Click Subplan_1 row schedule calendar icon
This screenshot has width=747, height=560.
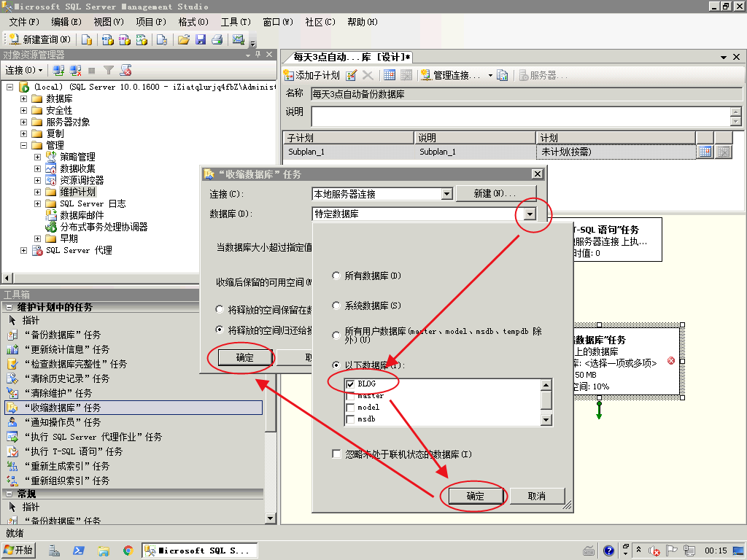(x=705, y=152)
